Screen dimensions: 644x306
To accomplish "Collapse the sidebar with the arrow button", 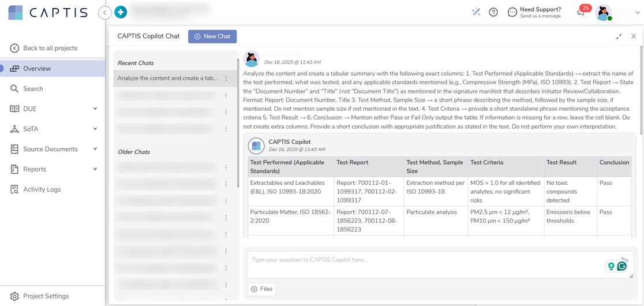I will tap(104, 12).
